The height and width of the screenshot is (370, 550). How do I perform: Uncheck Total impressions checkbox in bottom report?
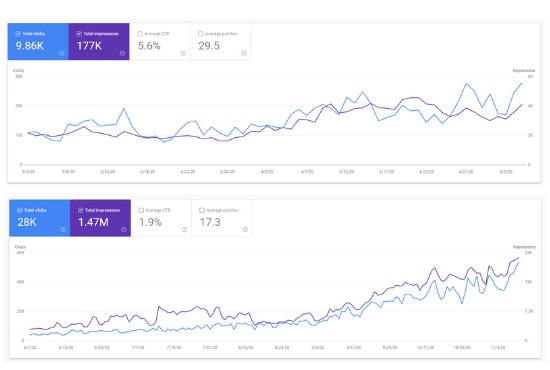point(80,210)
